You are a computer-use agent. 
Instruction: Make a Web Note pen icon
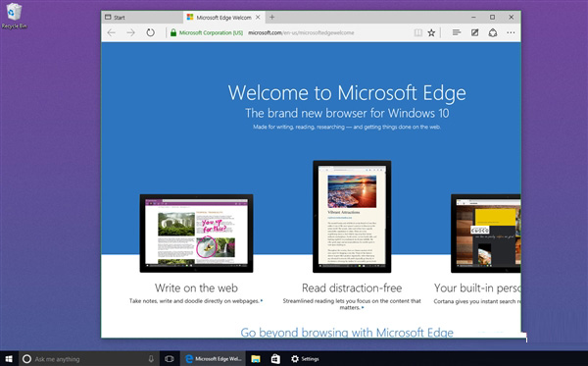pos(474,32)
